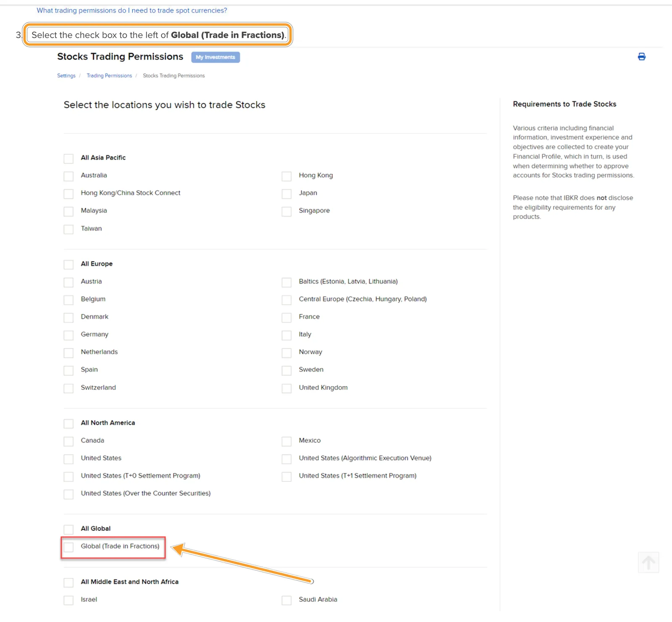Viewport: 672px width, 622px height.
Task: Enable the Belgium checkbox
Action: click(x=68, y=300)
